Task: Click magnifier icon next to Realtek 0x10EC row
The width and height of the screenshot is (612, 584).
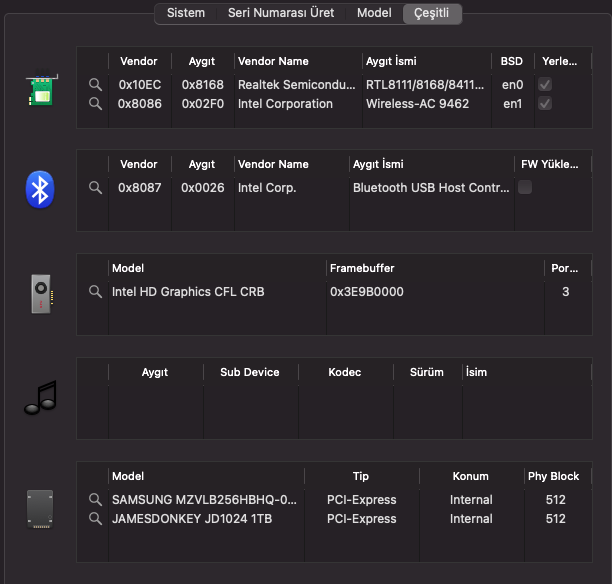Action: (95, 85)
